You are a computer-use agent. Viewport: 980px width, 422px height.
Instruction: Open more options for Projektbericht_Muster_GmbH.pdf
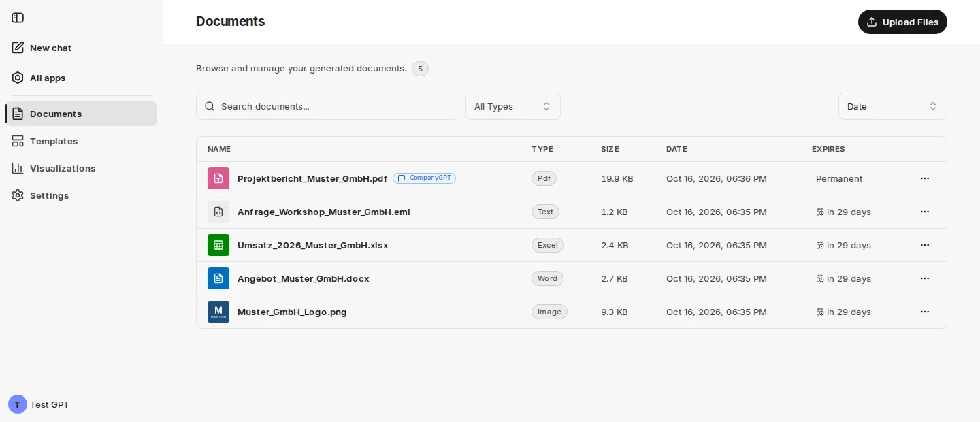pos(925,178)
